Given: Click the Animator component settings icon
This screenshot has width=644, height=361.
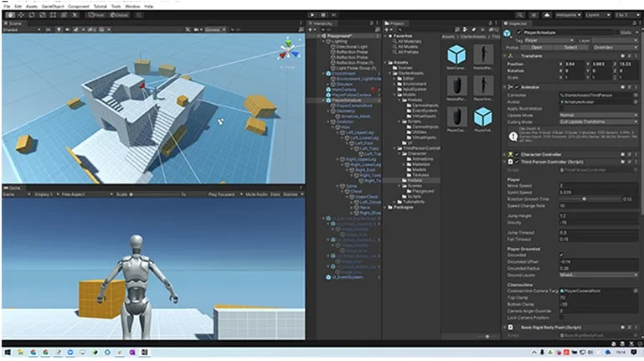Looking at the screenshot, I should (x=630, y=87).
